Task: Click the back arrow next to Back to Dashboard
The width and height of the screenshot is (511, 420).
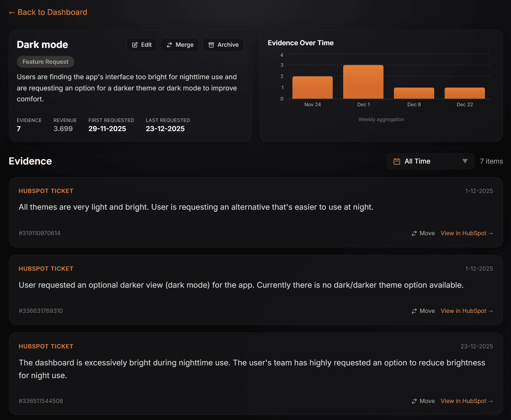Action: (x=12, y=12)
